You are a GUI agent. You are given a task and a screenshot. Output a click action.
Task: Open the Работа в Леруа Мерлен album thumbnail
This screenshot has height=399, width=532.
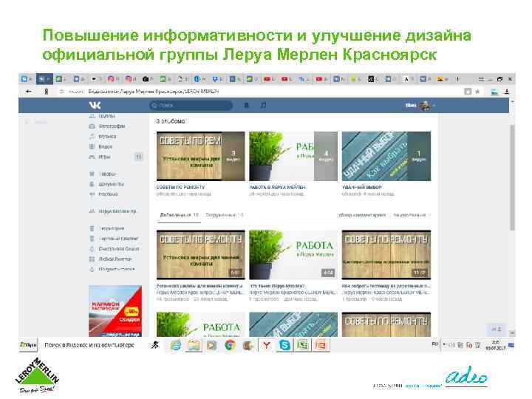click(293, 156)
